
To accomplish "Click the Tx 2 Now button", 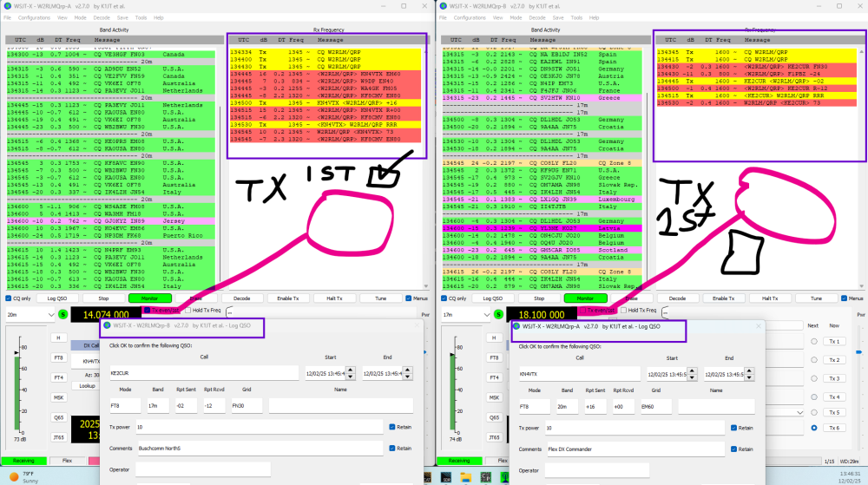I will pos(834,360).
